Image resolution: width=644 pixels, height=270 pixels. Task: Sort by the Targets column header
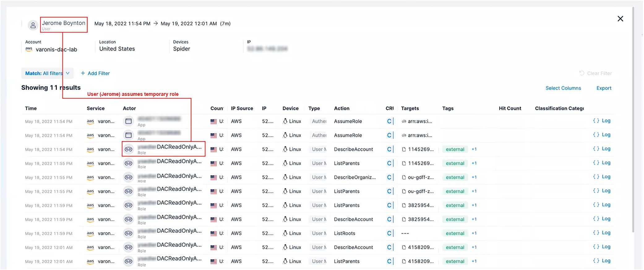point(410,108)
